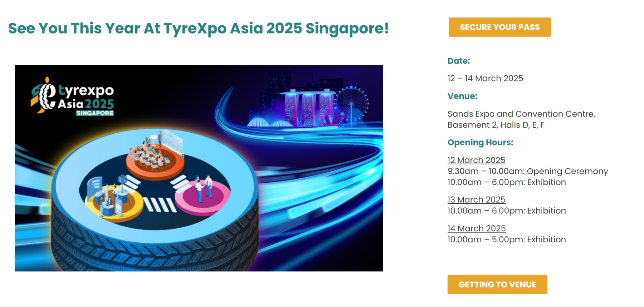Click the Venue heading label
The height and width of the screenshot is (307, 644).
pos(462,96)
